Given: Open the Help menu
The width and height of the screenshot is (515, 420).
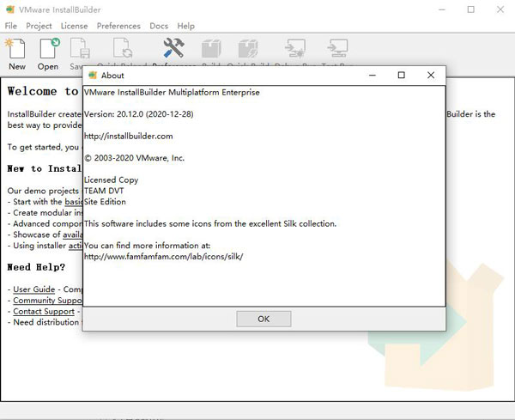Looking at the screenshot, I should [186, 26].
